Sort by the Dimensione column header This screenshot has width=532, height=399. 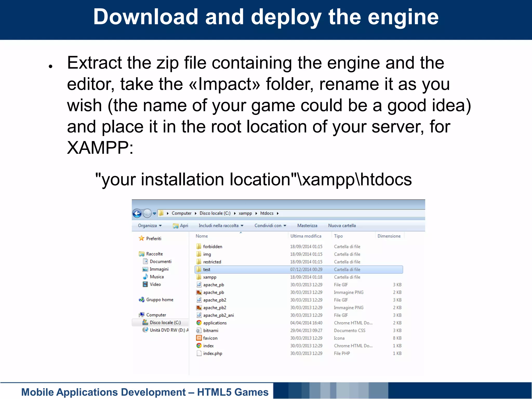click(x=389, y=236)
